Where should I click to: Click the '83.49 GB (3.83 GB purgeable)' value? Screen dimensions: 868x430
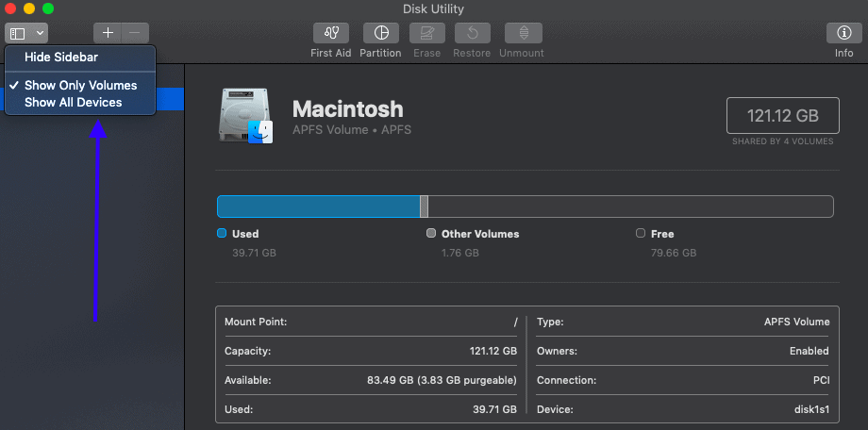coord(442,380)
